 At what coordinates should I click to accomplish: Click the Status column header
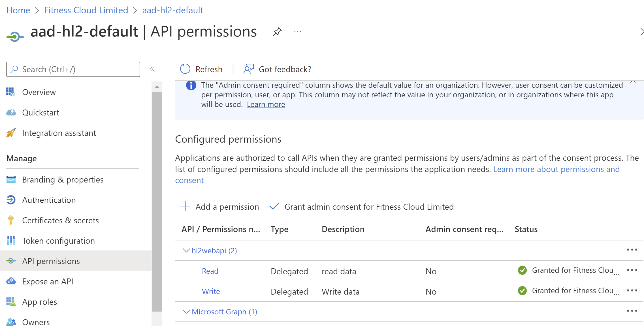[x=526, y=229]
